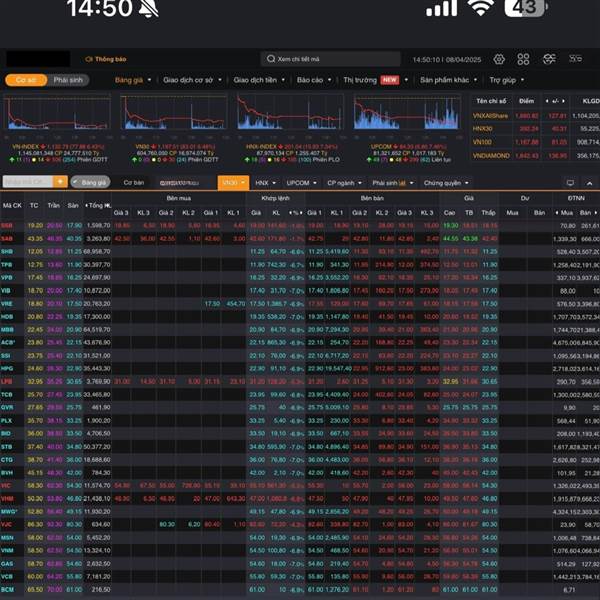Image resolution: width=600 pixels, height=600 pixels.
Task: Open the UPCOM chart thumbnail
Action: point(407,113)
